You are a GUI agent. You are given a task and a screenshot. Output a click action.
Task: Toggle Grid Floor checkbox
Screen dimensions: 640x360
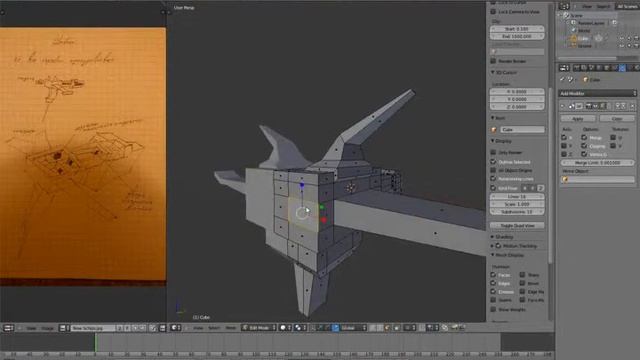[x=493, y=188]
